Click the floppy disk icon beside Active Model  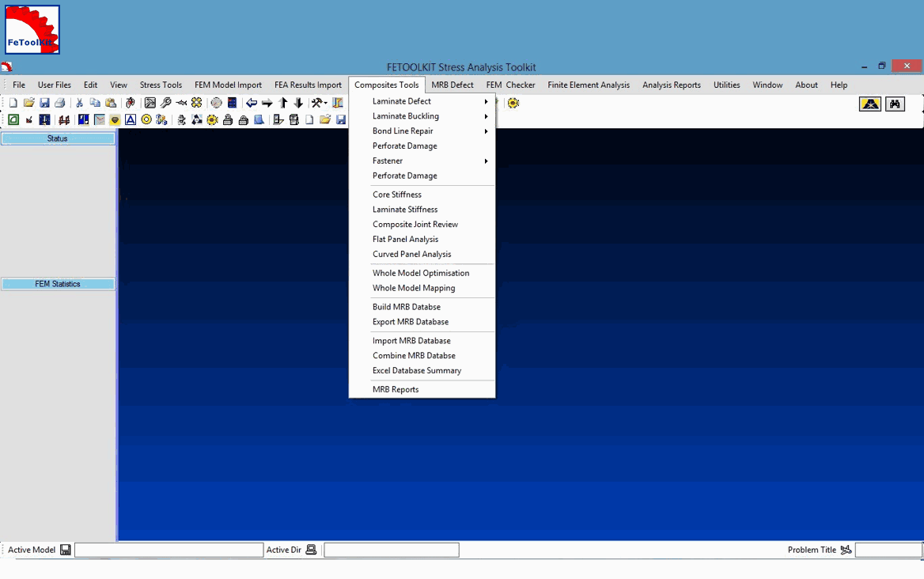point(66,550)
